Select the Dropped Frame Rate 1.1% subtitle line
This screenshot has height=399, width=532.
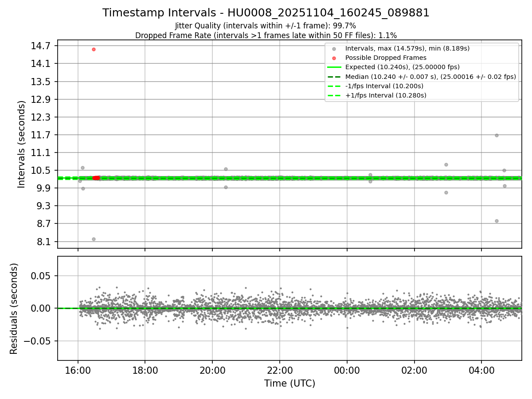coord(266,35)
